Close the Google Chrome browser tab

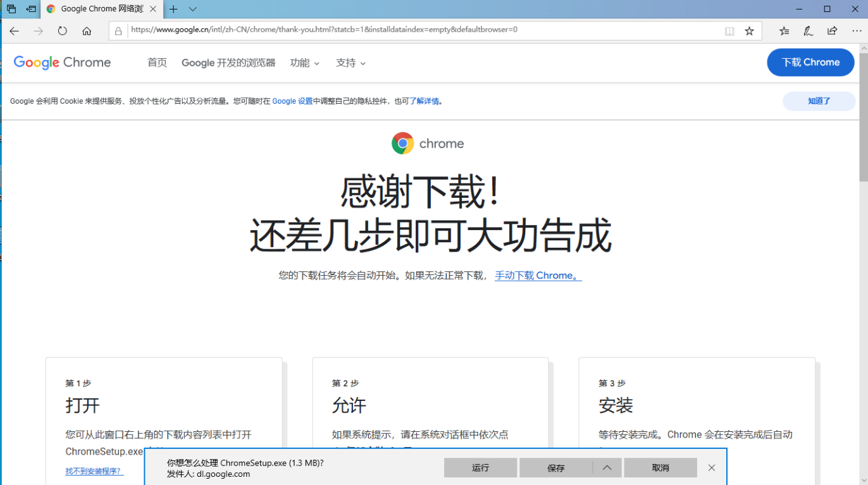point(152,9)
